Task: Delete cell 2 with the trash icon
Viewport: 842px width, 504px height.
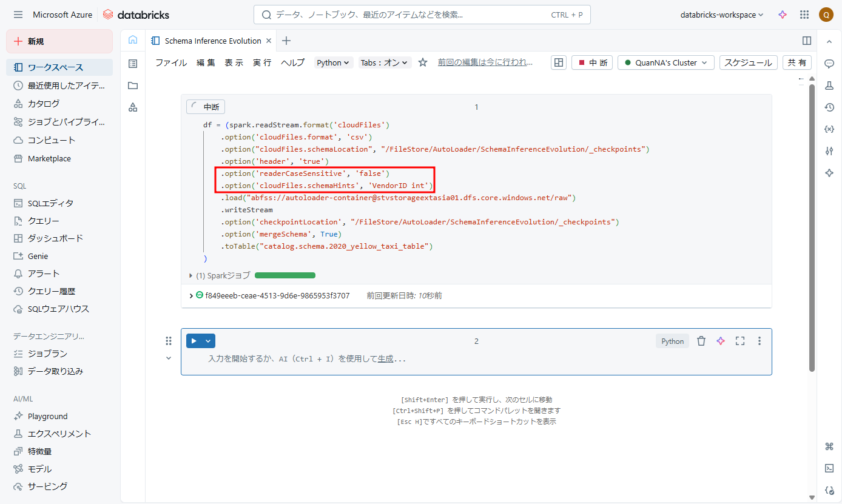Action: pyautogui.click(x=701, y=341)
